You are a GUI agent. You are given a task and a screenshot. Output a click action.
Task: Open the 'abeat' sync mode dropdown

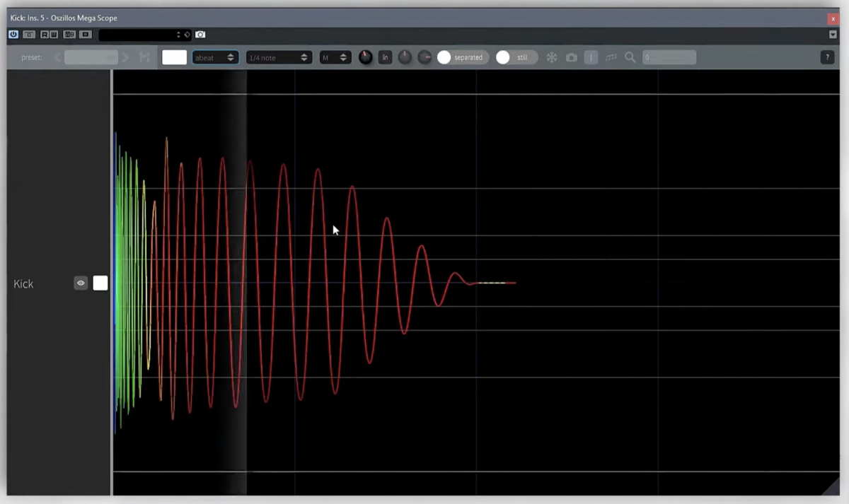click(215, 57)
